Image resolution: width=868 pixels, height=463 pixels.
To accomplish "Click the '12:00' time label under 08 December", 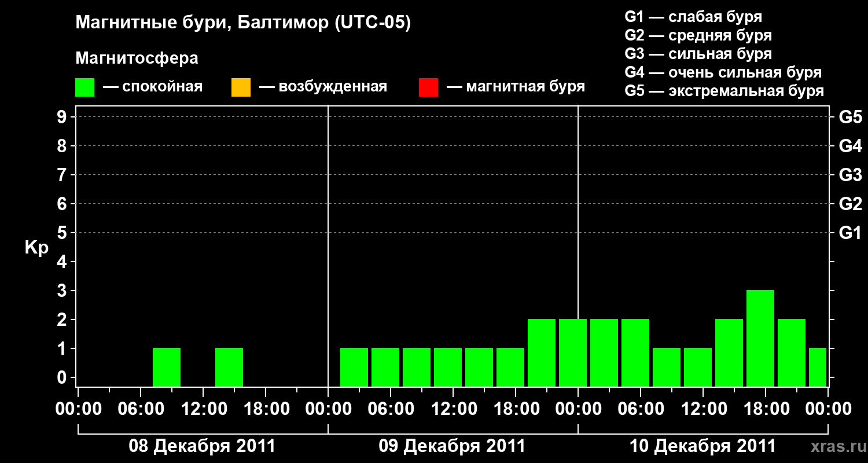I will click(203, 409).
